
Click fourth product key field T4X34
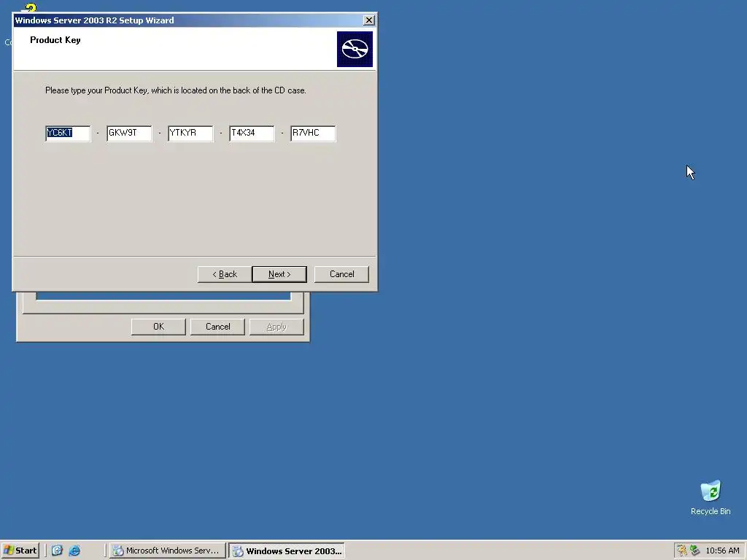pyautogui.click(x=252, y=133)
